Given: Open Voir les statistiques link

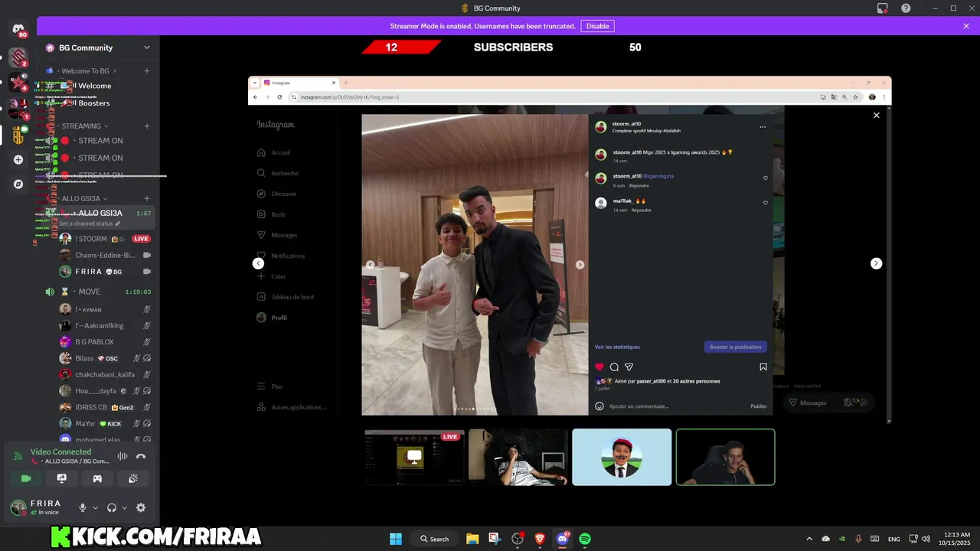Looking at the screenshot, I should 617,347.
